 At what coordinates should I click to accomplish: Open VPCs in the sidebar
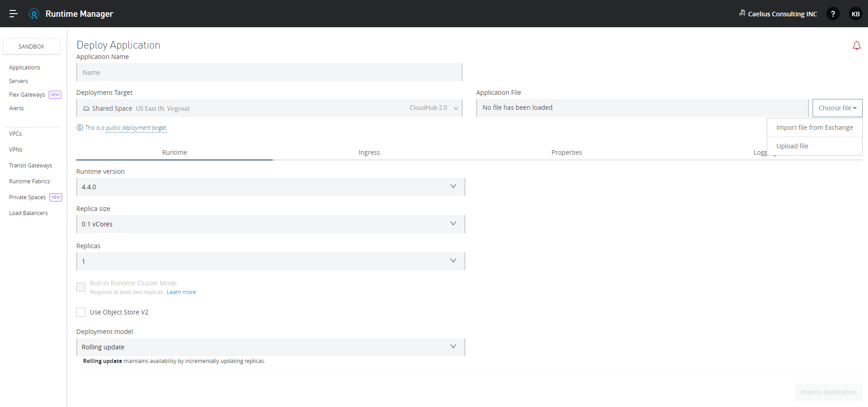click(15, 134)
